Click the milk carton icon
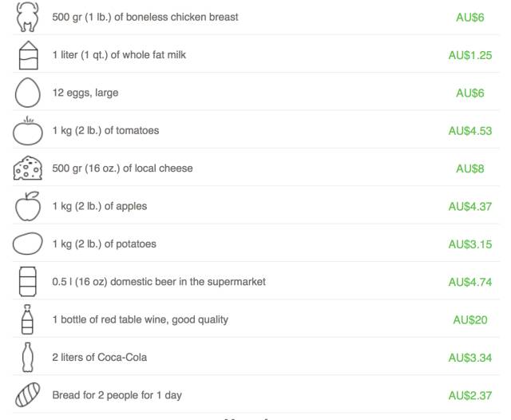This screenshot has width=511, height=420. 29,55
